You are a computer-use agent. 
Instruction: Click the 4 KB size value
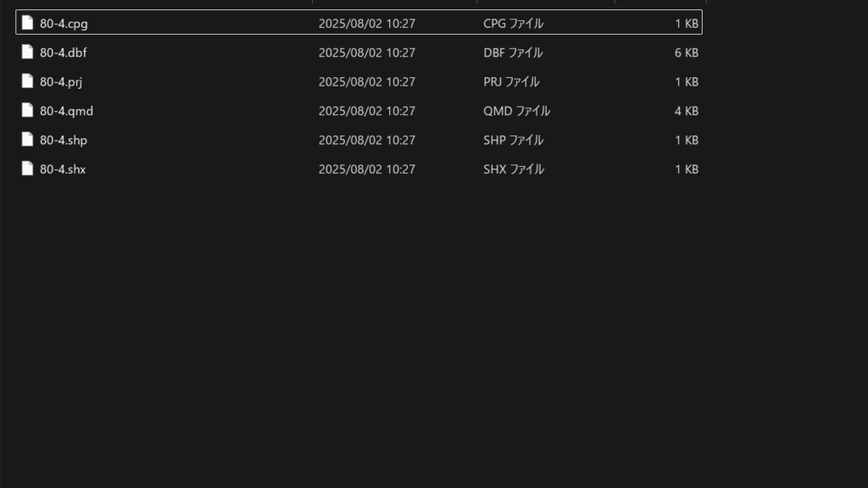[687, 111]
